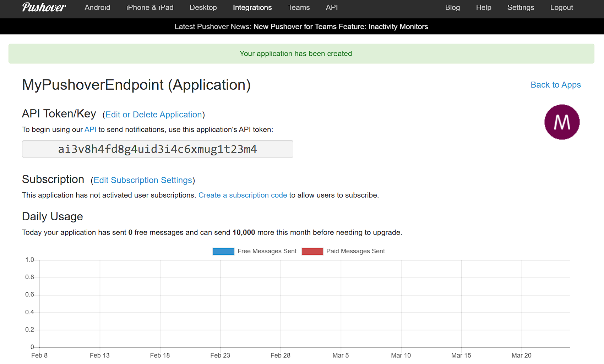
Task: Open account Settings
Action: tap(521, 7)
